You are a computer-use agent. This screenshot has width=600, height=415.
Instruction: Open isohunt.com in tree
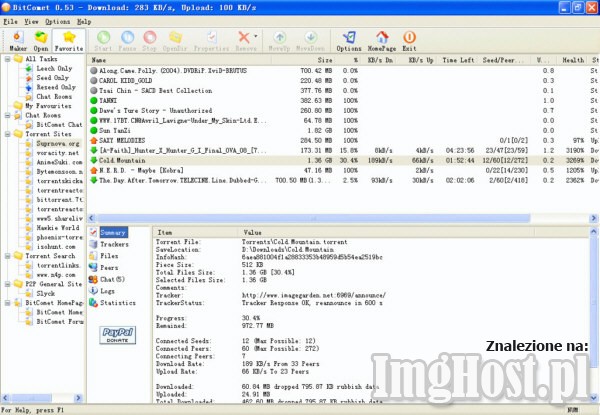click(56, 247)
